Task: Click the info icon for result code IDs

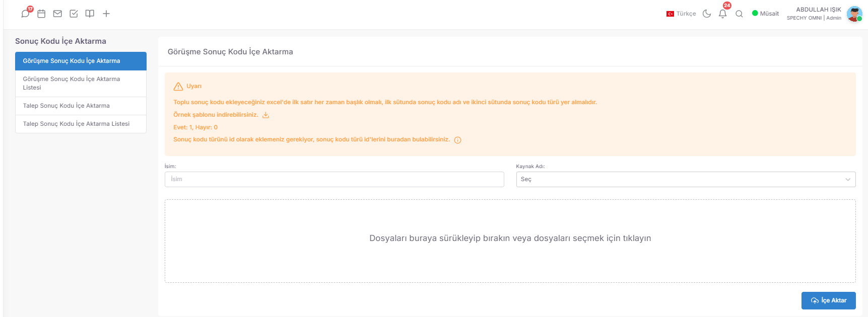Action: tap(457, 140)
